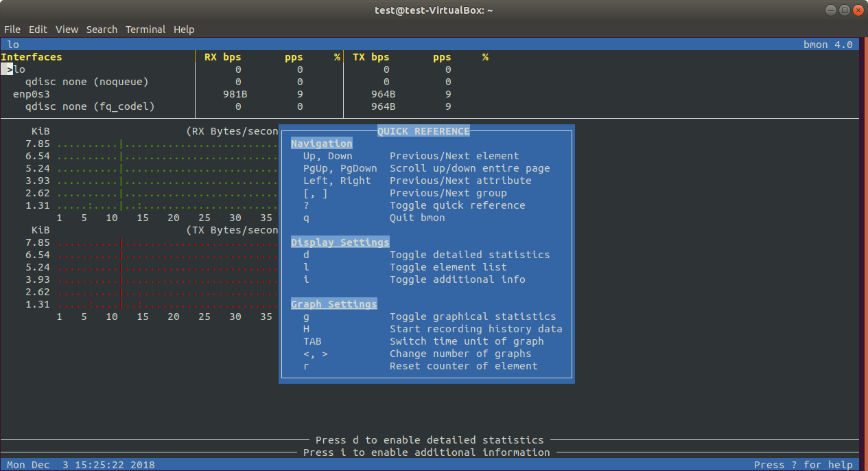The height and width of the screenshot is (471, 868).
Task: Open the View menu
Action: pyautogui.click(x=67, y=30)
